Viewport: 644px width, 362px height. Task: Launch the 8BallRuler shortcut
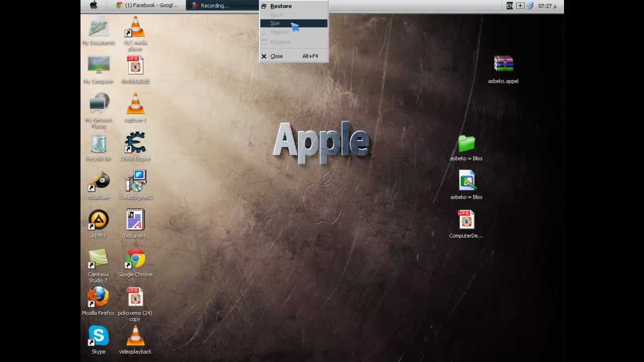click(x=99, y=186)
